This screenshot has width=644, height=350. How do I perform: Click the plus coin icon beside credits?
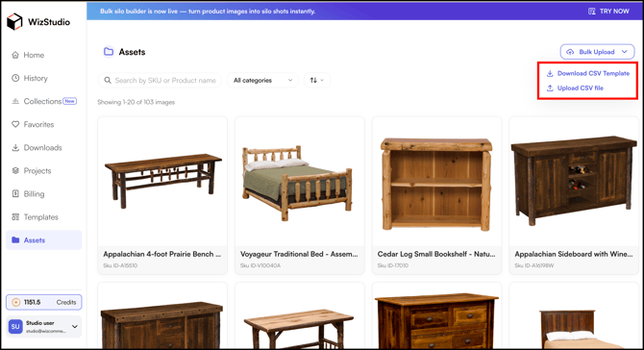pos(15,302)
